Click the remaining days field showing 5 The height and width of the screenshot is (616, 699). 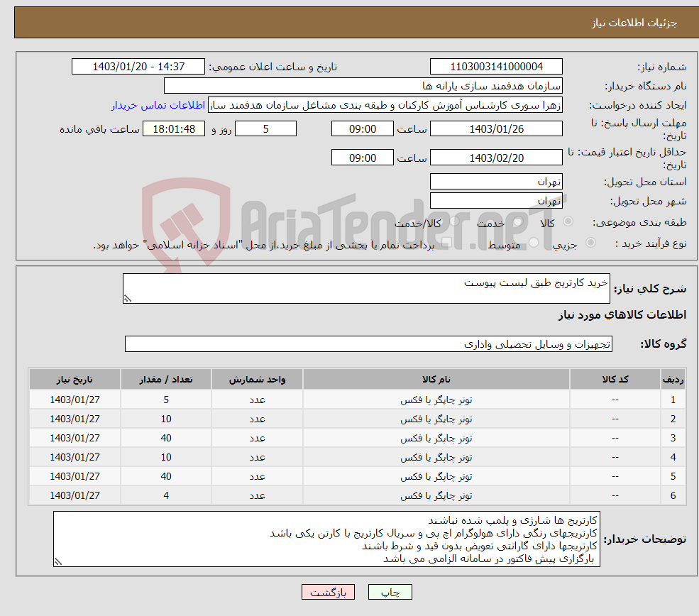(265, 129)
